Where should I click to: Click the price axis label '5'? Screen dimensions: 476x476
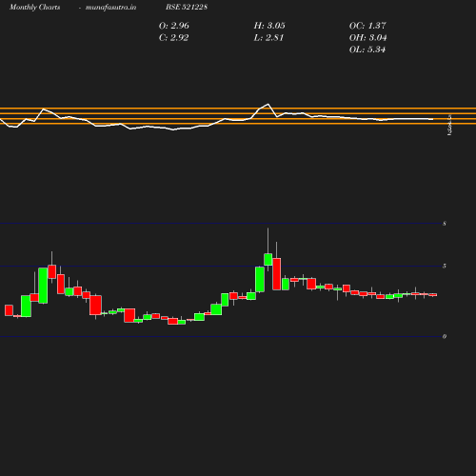[445, 266]
